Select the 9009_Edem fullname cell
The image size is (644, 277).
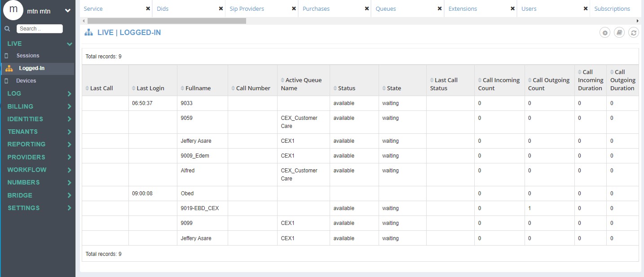[203, 156]
